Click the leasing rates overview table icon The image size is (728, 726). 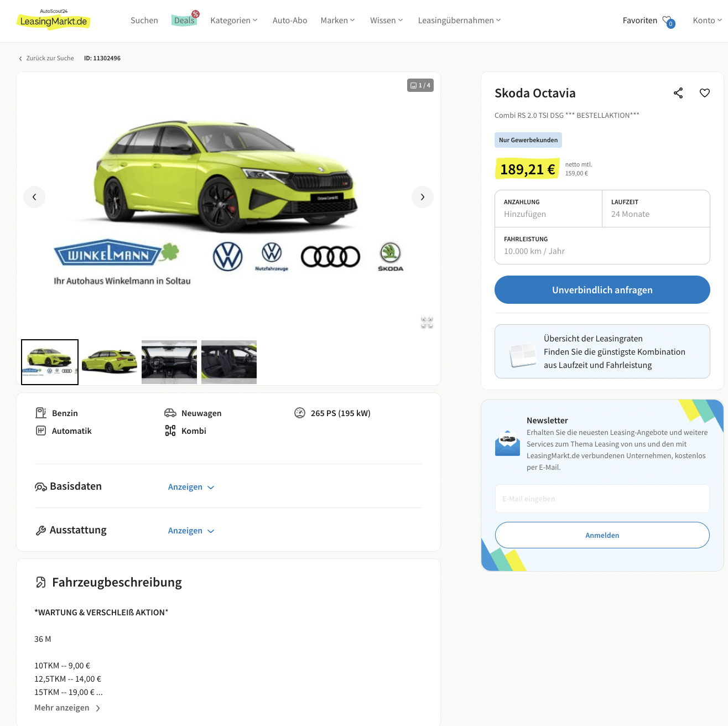(523, 355)
